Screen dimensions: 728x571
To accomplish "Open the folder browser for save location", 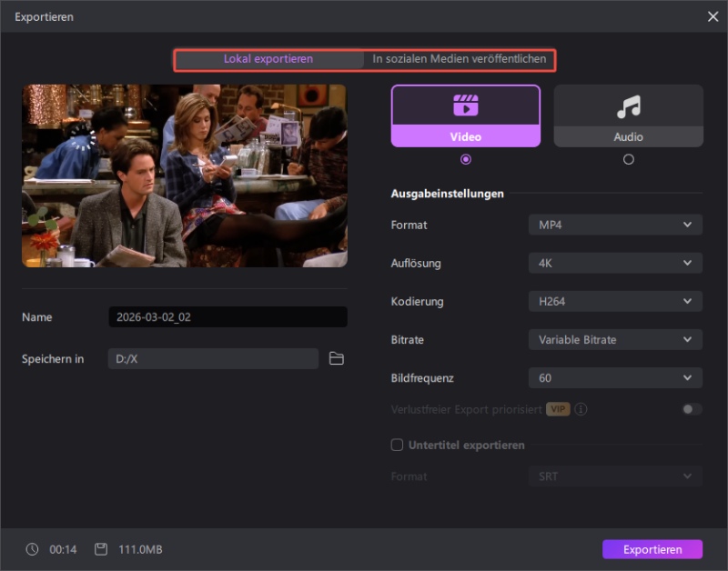I will [337, 358].
